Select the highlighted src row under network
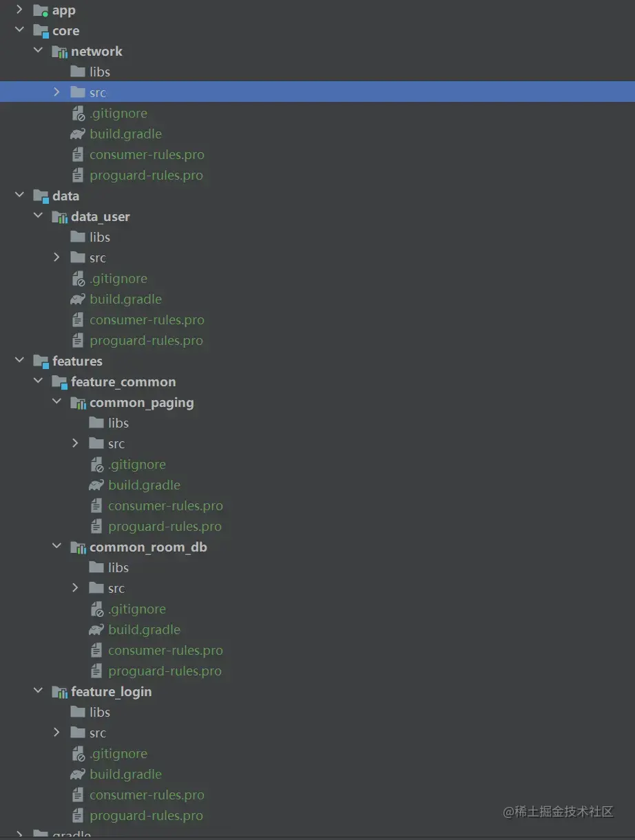The width and height of the screenshot is (635, 840). (x=317, y=92)
